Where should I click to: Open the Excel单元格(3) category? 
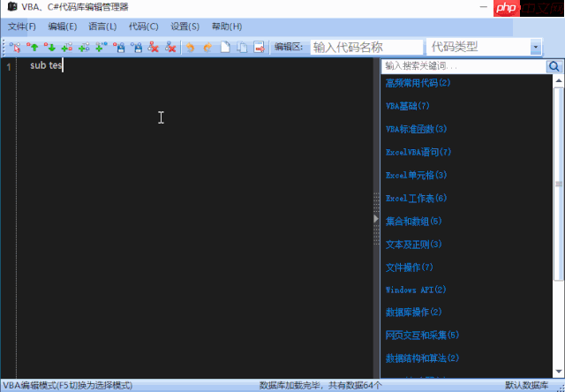416,175
